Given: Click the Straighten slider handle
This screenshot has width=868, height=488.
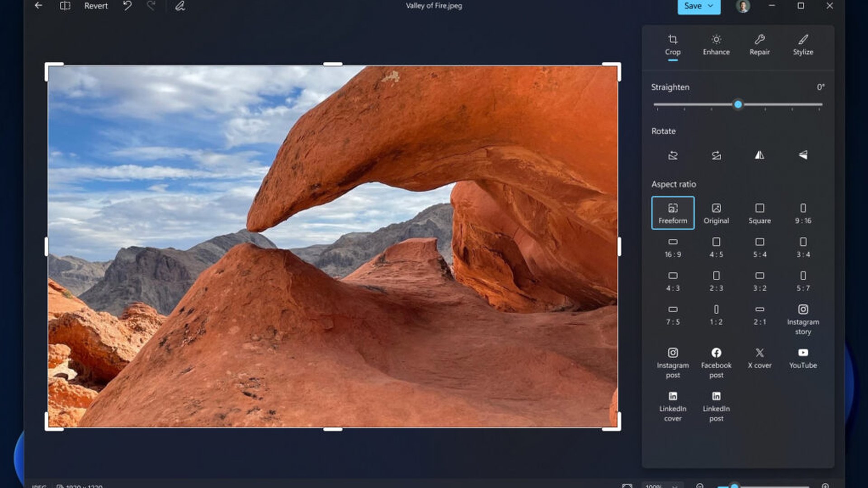Looking at the screenshot, I should 738,104.
